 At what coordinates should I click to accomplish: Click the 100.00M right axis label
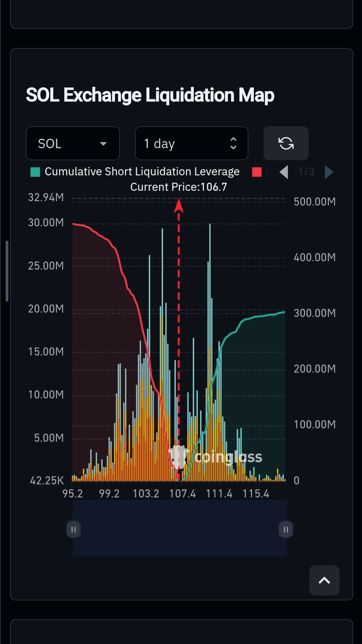(315, 424)
